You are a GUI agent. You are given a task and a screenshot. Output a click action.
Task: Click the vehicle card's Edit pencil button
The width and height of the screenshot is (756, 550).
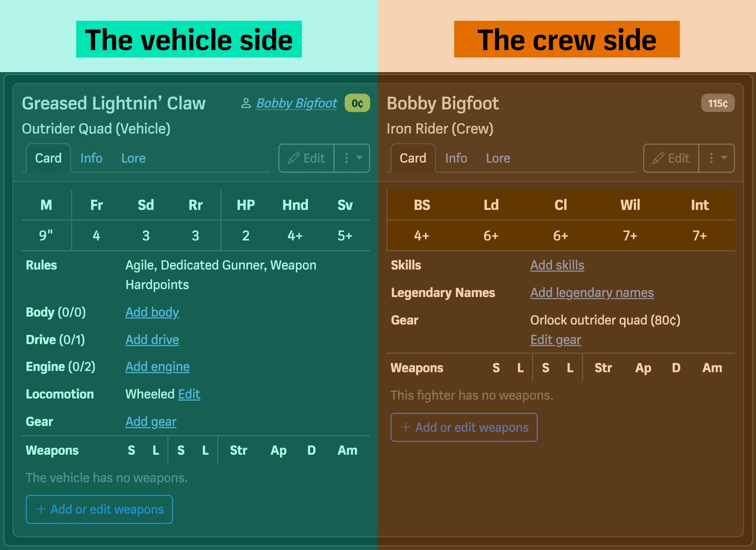[306, 158]
